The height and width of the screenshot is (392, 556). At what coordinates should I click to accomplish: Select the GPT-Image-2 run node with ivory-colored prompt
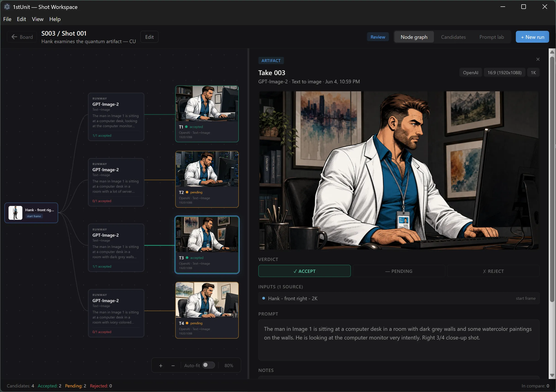click(x=116, y=313)
